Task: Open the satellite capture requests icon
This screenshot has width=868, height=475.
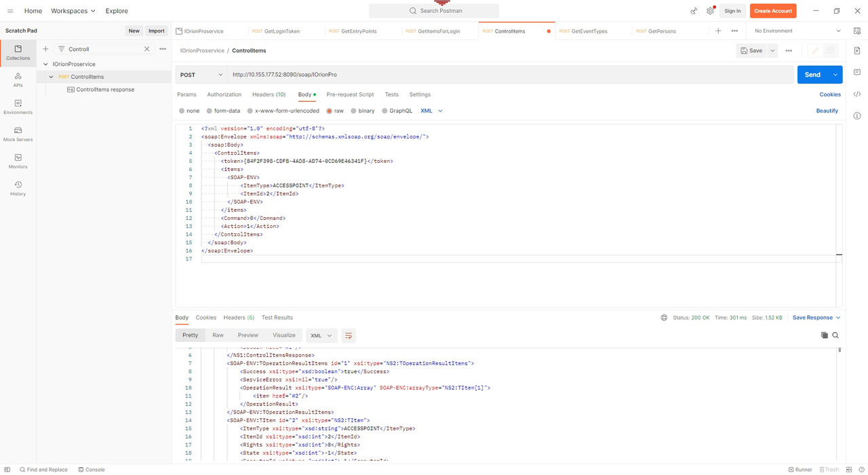Action: (x=694, y=11)
